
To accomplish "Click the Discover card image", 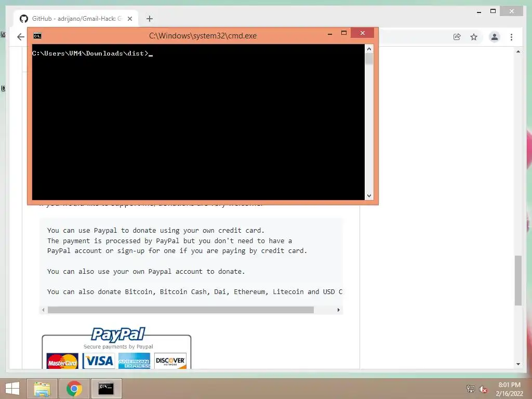I will pyautogui.click(x=170, y=362).
